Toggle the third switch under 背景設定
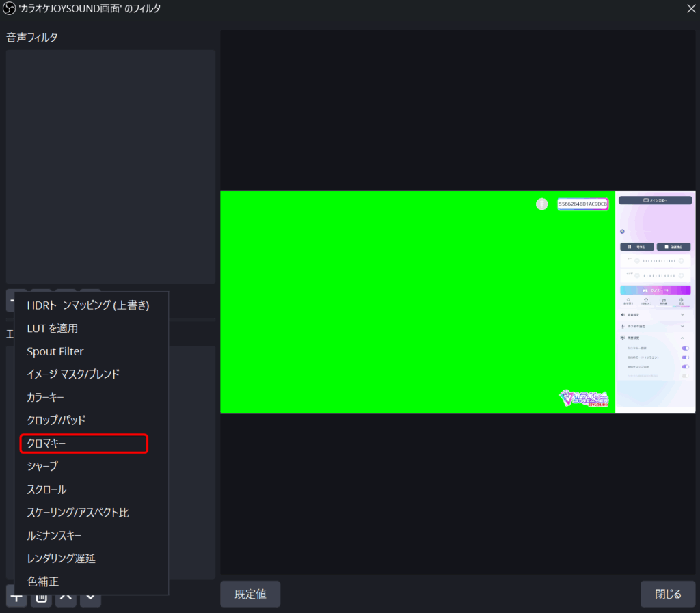 (684, 367)
